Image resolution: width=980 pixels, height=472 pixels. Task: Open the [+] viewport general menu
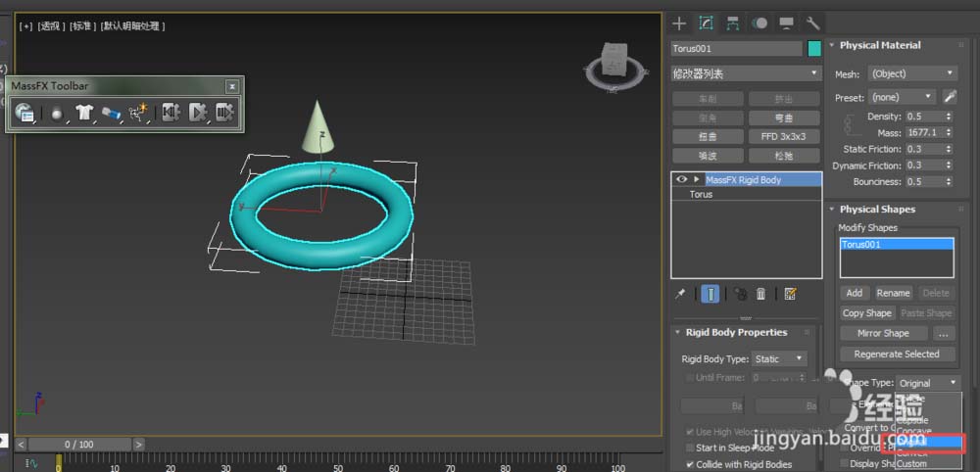coord(25,26)
